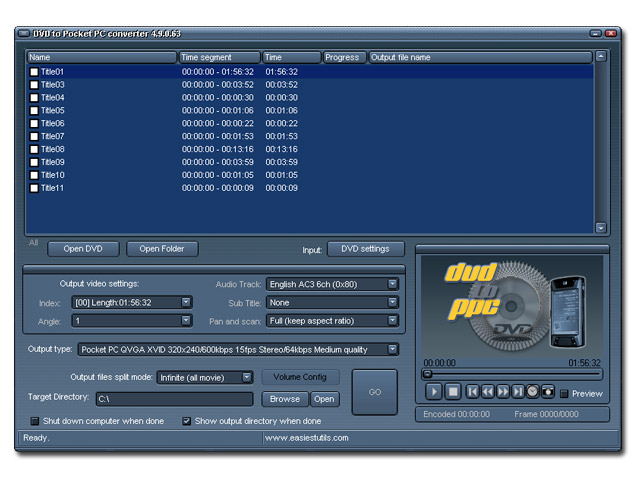Click the clock time-segment icon
Image resolution: width=640 pixels, height=480 pixels.
[x=533, y=392]
